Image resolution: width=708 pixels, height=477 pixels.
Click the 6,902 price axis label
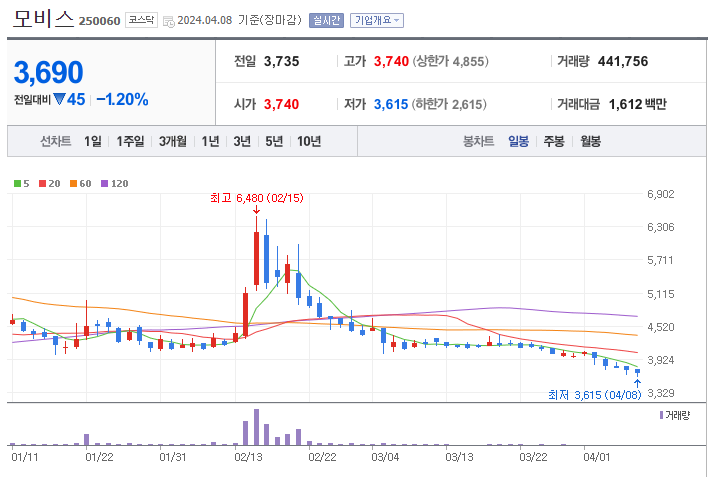tap(660, 194)
